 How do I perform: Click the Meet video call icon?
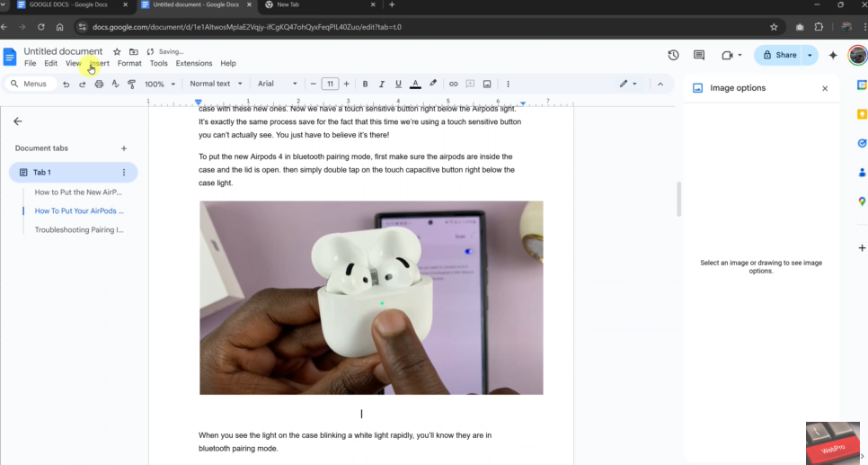tap(728, 55)
